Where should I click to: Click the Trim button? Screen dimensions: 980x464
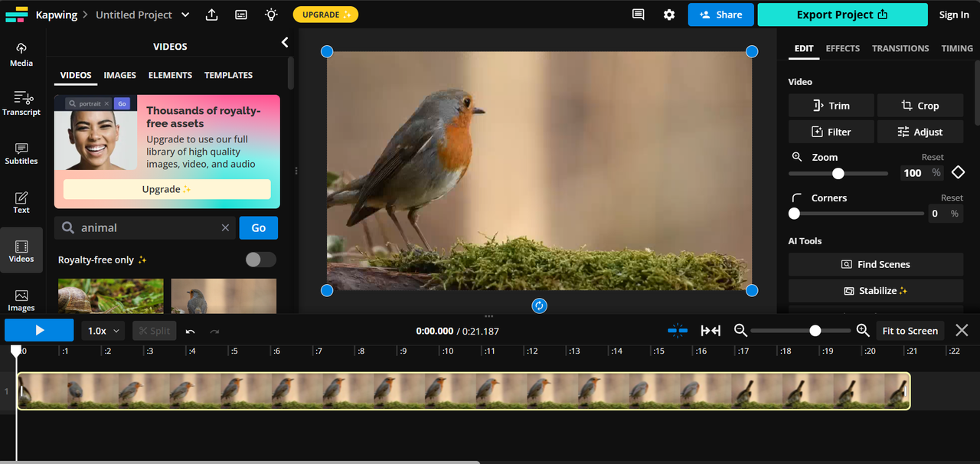(831, 106)
